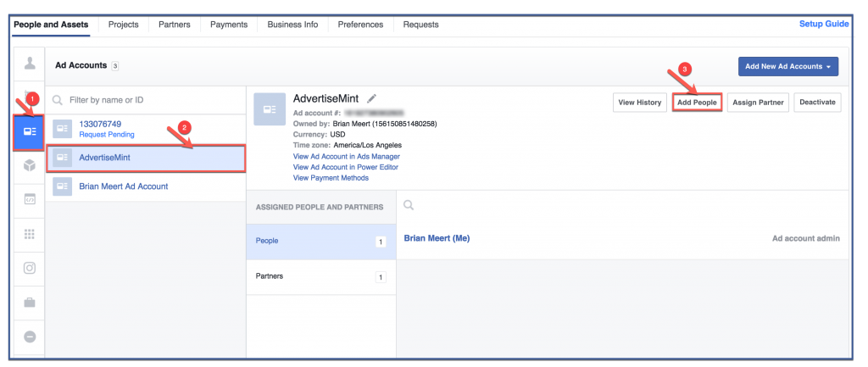Image resolution: width=868 pixels, height=367 pixels.
Task: Open Product Catalogs cube icon
Action: click(x=30, y=165)
